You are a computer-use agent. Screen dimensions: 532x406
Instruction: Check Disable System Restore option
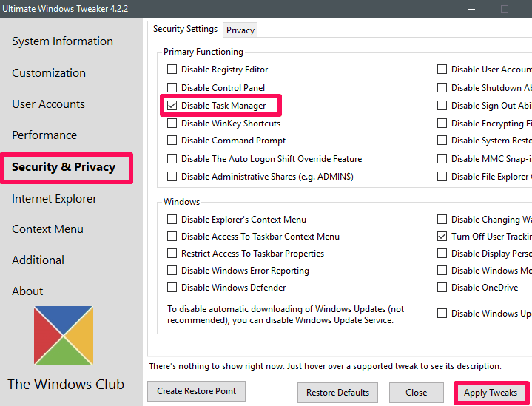[x=442, y=140]
